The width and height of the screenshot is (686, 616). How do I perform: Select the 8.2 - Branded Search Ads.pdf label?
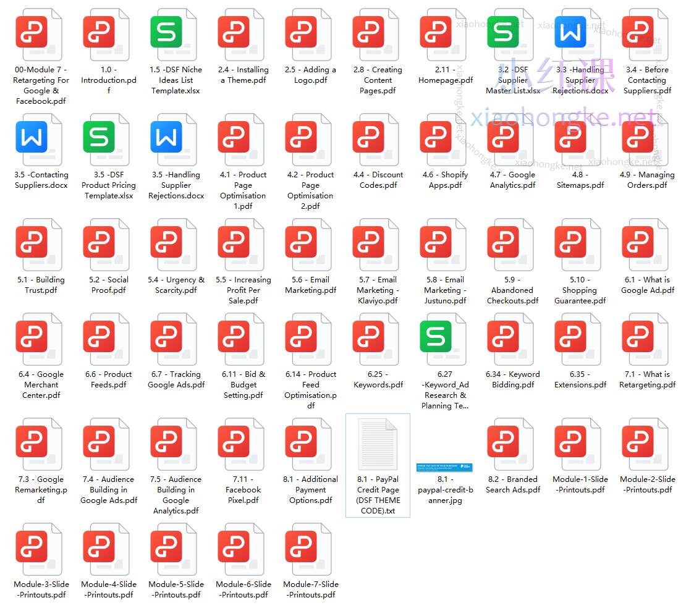(x=512, y=484)
